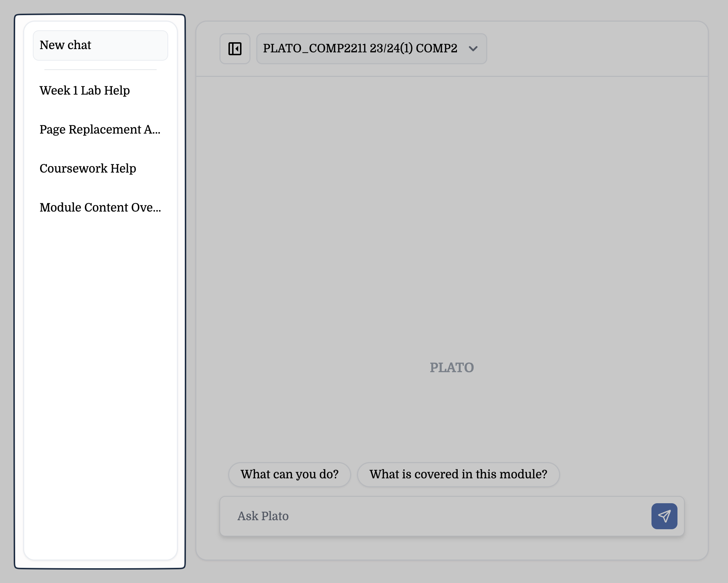Open the Module Content Overview conversation
728x583 pixels.
click(100, 207)
